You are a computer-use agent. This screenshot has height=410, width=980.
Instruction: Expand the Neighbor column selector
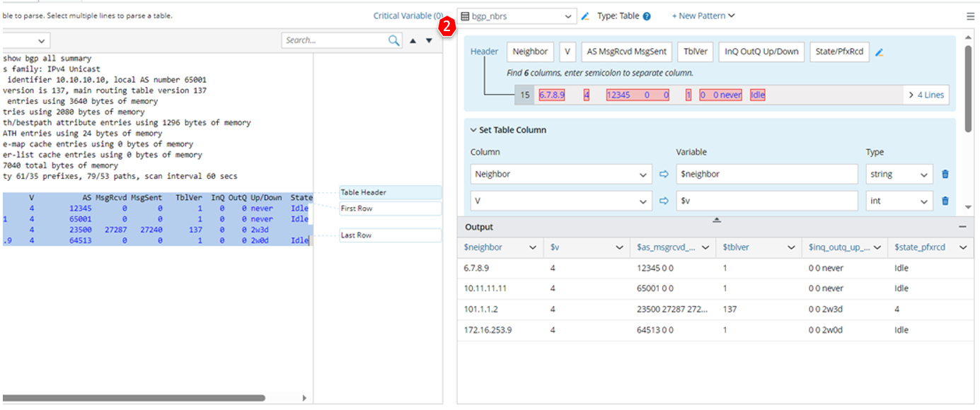coord(560,175)
